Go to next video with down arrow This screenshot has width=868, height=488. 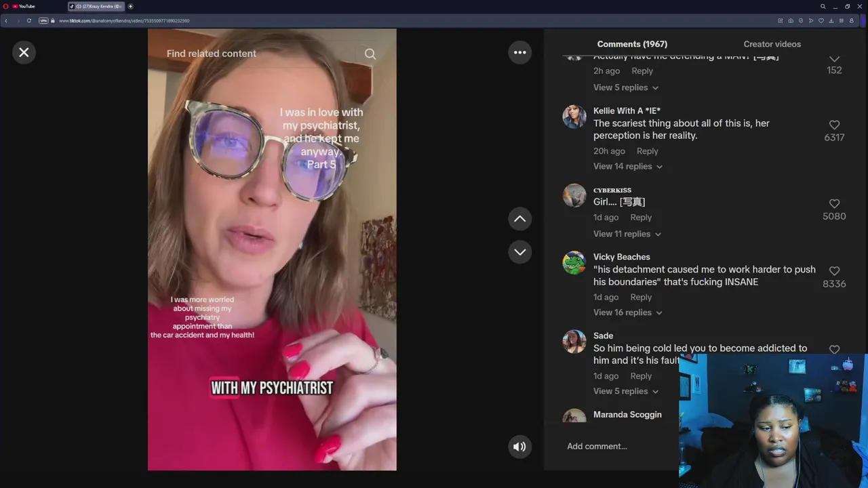(x=520, y=252)
